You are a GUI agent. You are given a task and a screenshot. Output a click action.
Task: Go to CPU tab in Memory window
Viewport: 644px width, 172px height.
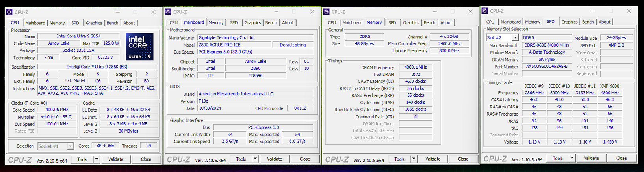(332, 22)
